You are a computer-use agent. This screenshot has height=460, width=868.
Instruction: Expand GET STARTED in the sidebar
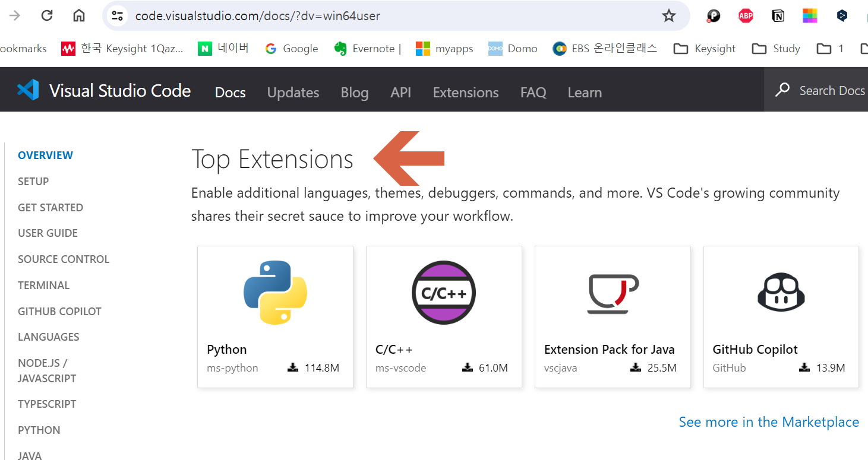pyautogui.click(x=50, y=208)
